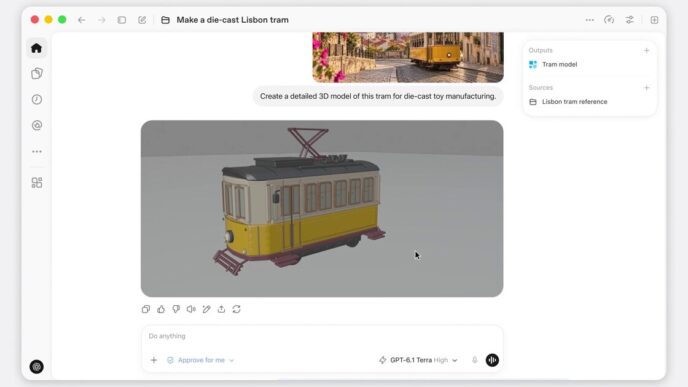Open the Approve for me dropdown

point(201,360)
